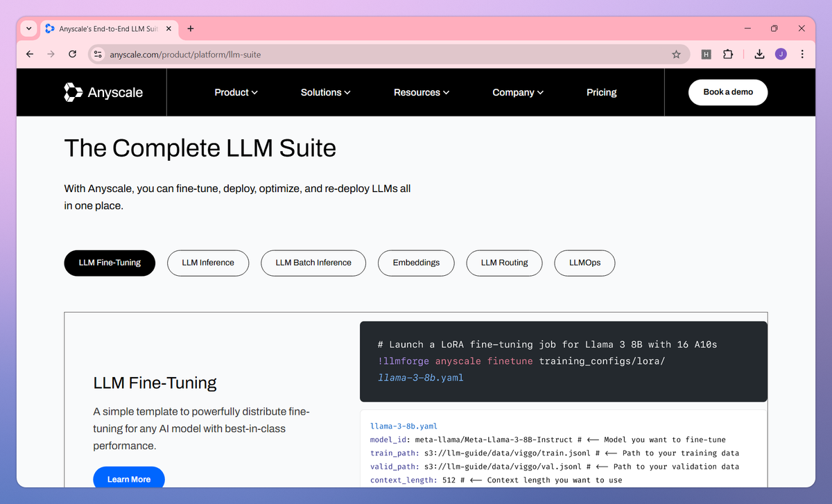The width and height of the screenshot is (832, 504).
Task: Minimize the browser window
Action: click(x=747, y=28)
